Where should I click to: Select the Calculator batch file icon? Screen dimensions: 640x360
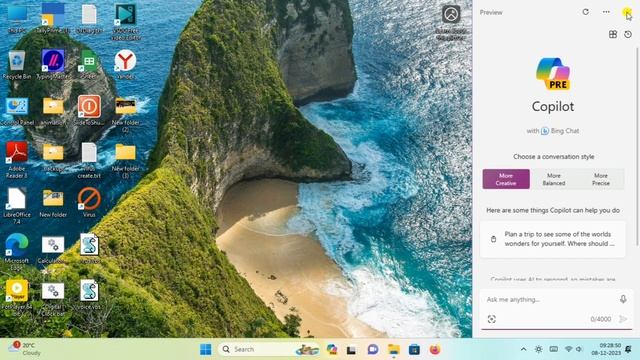pyautogui.click(x=53, y=249)
